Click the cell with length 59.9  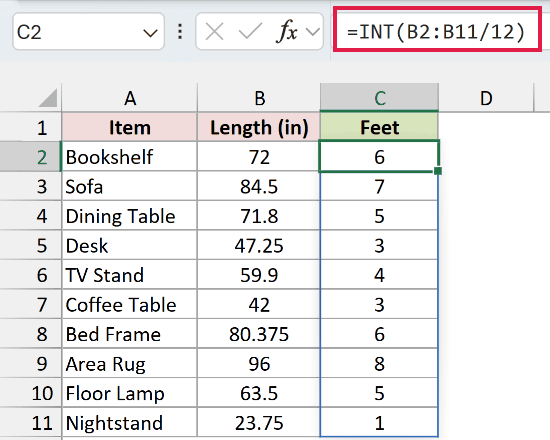point(259,275)
